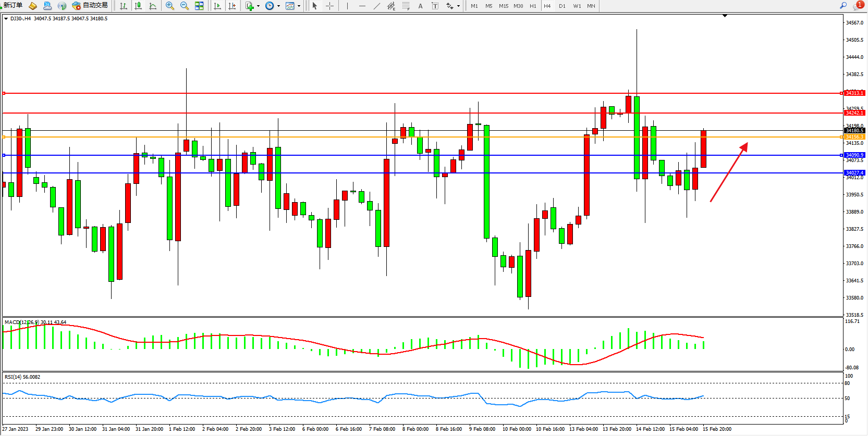The image size is (868, 436).
Task: Switch to the M15 timeframe
Action: 503,6
